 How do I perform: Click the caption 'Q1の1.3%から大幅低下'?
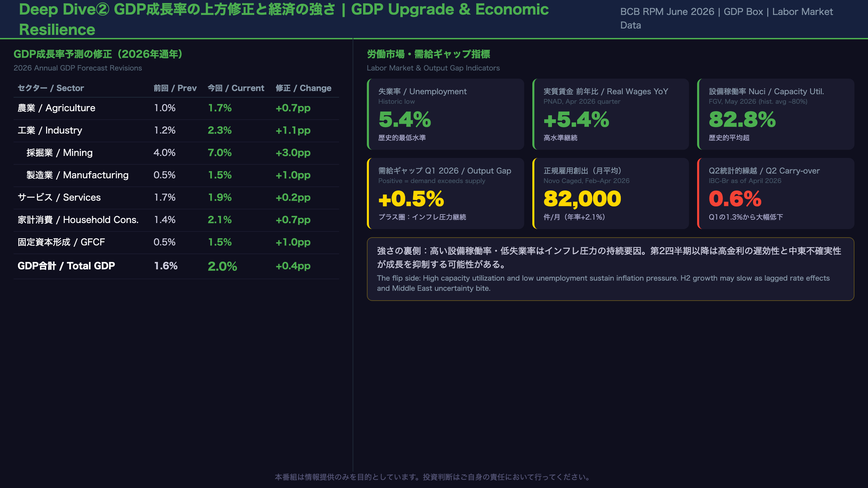(746, 217)
